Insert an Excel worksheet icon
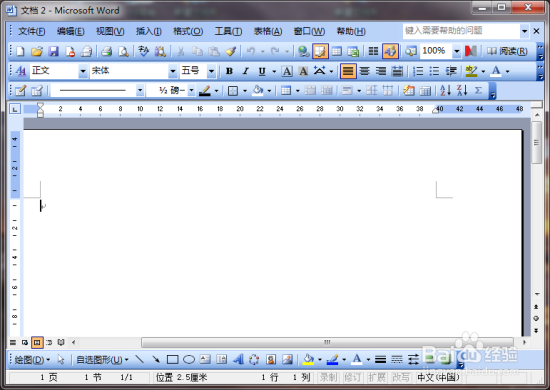The height and width of the screenshot is (390, 550). coord(353,52)
